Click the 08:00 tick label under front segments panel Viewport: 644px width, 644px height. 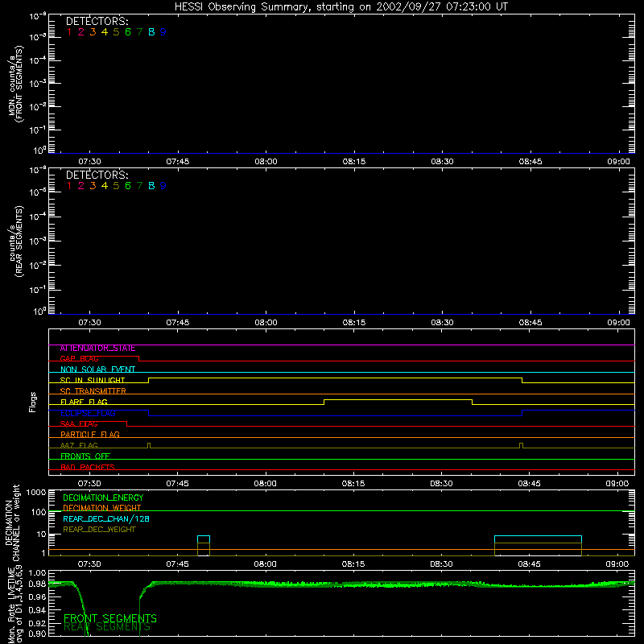266,162
